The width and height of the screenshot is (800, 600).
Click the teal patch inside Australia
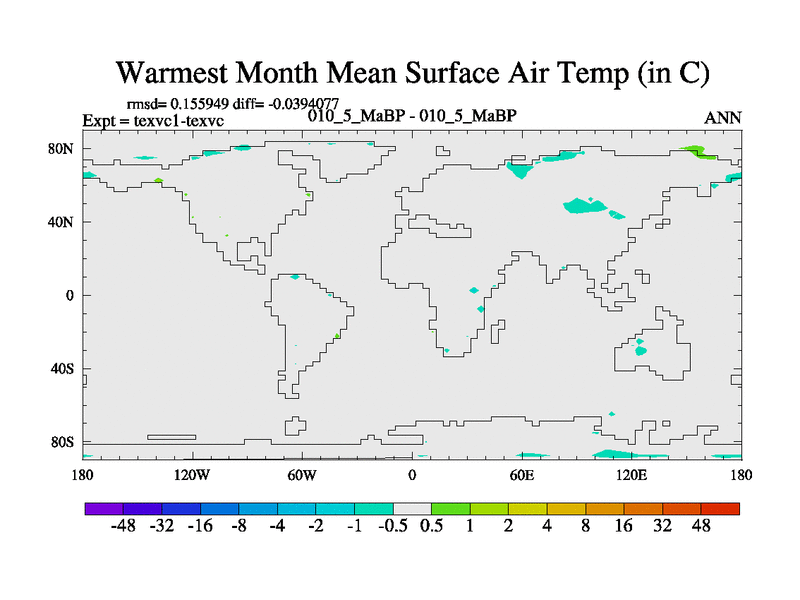pos(640,350)
